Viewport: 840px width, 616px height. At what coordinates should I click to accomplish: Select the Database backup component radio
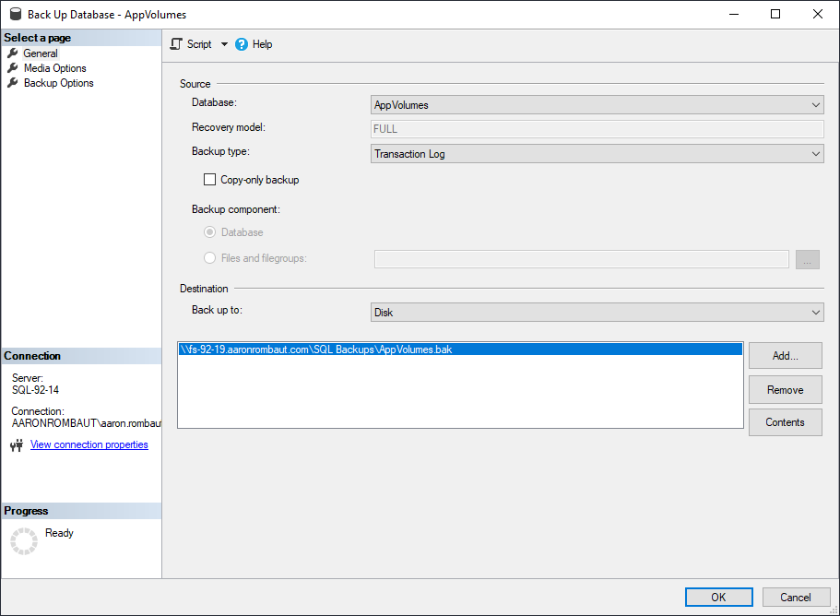coord(210,232)
